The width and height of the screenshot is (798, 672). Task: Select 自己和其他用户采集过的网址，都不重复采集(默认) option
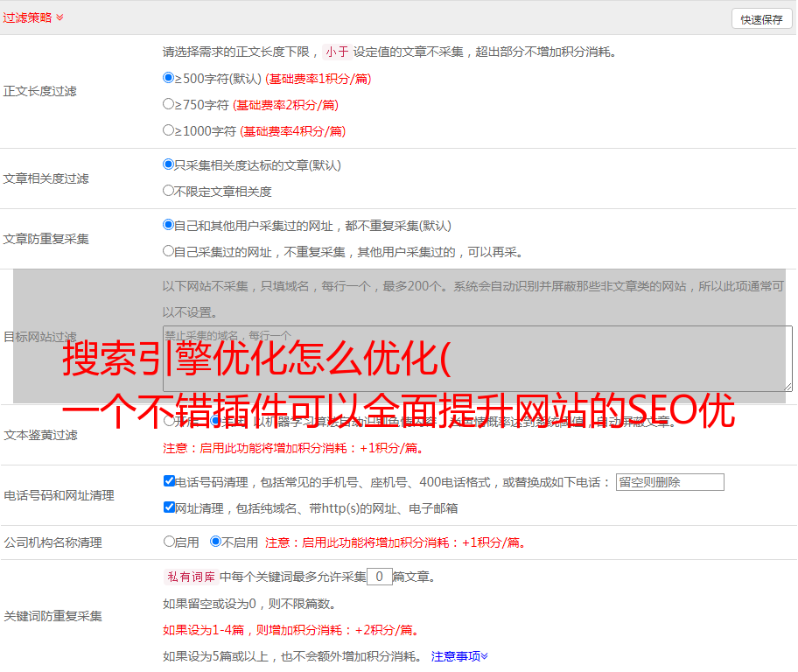(168, 225)
